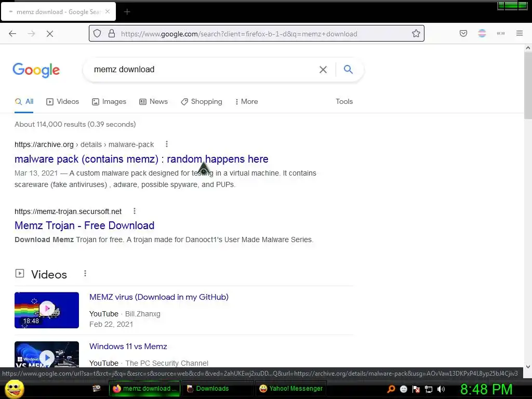
Task: Open the volume speaker tray icon
Action: pyautogui.click(x=441, y=389)
